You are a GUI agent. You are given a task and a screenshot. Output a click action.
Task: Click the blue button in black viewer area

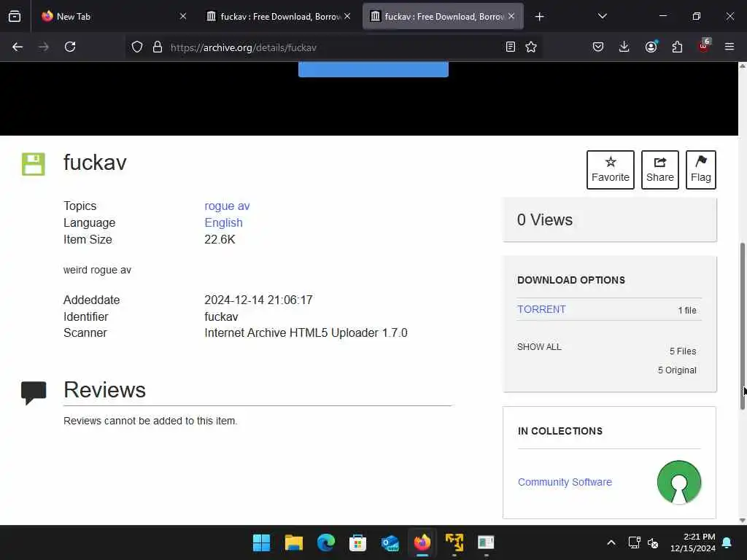coord(373,69)
